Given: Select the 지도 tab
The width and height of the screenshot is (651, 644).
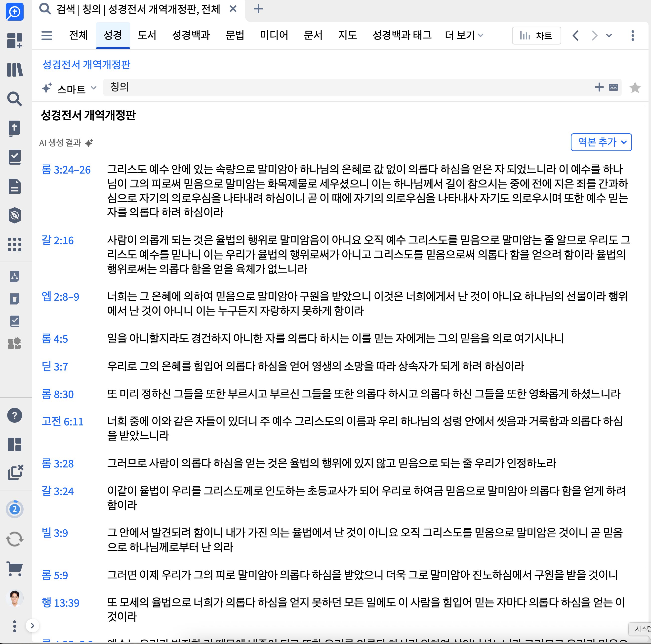Looking at the screenshot, I should pos(348,35).
